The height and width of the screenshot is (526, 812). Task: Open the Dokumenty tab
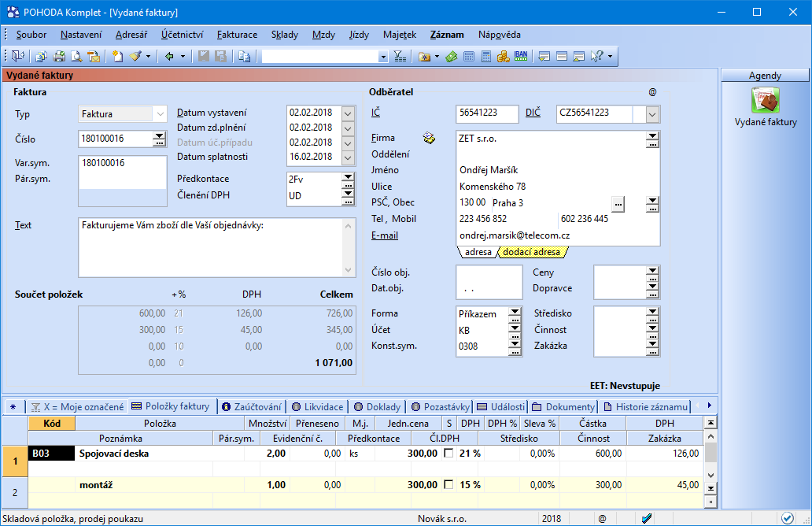563,407
